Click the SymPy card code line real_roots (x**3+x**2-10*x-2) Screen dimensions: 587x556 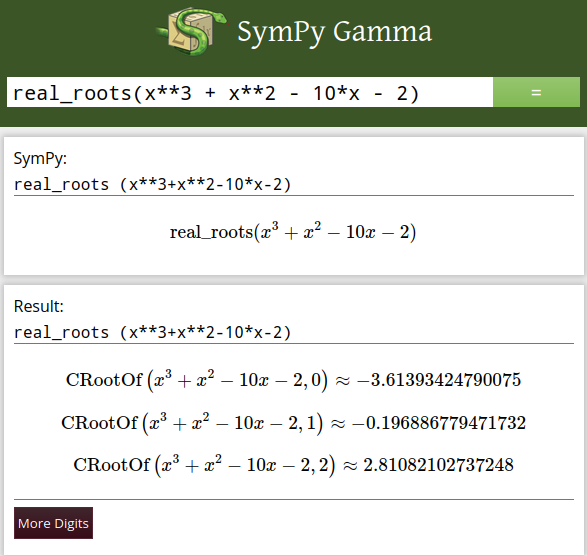point(152,185)
